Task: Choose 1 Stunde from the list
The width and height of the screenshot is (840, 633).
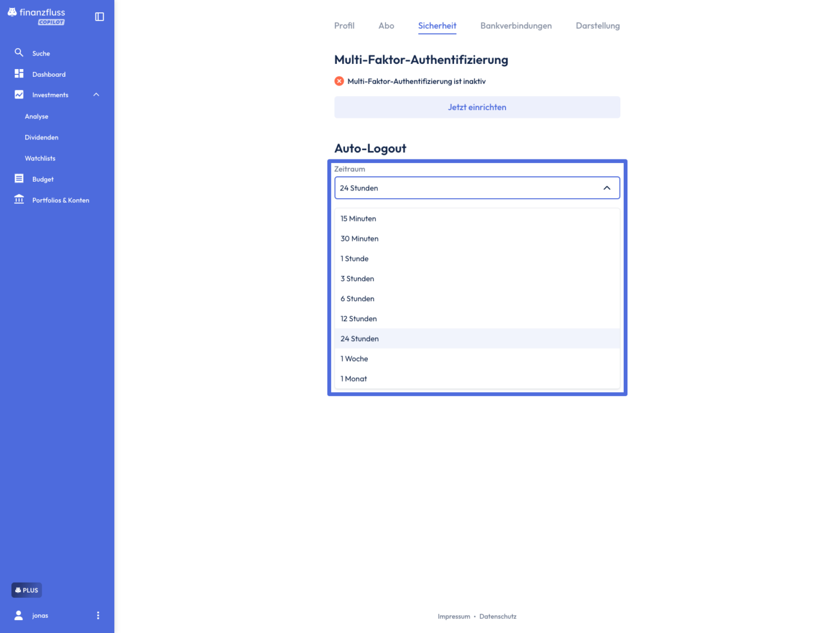Action: point(477,258)
